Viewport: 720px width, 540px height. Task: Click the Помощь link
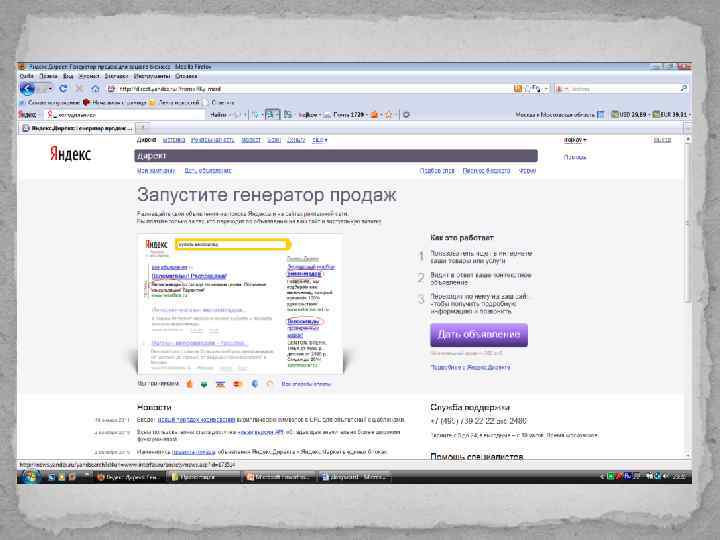coord(574,158)
